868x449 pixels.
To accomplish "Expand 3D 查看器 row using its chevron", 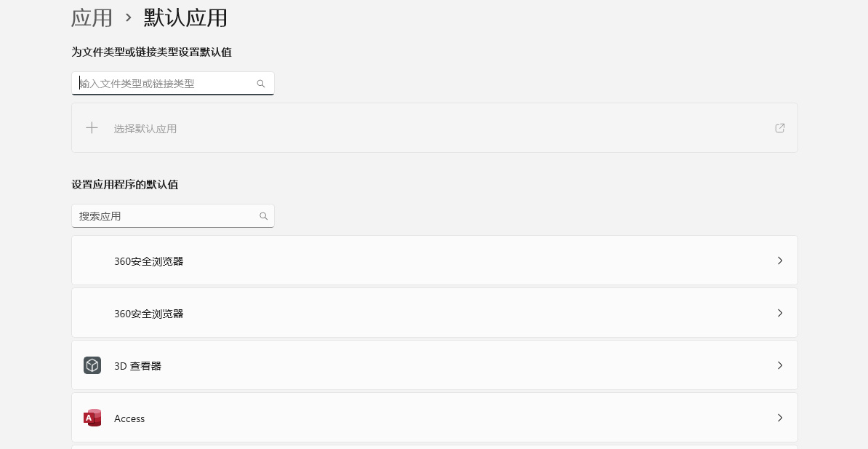I will point(780,365).
